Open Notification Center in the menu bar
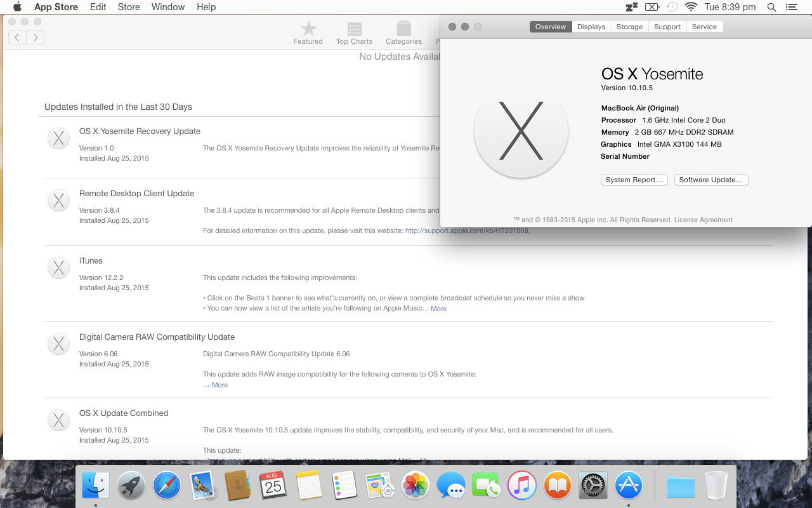Image resolution: width=812 pixels, height=508 pixels. coord(791,7)
